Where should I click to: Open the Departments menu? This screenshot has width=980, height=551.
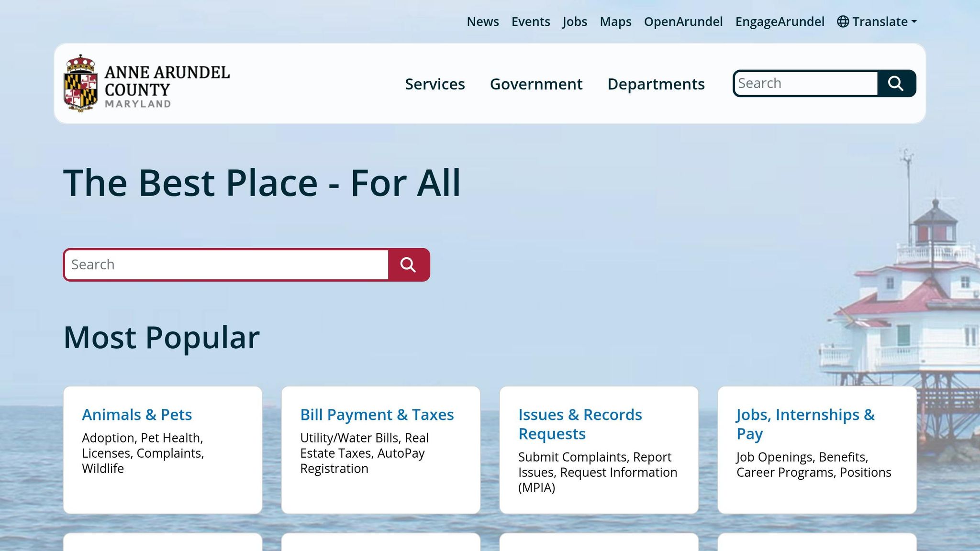[x=656, y=84]
